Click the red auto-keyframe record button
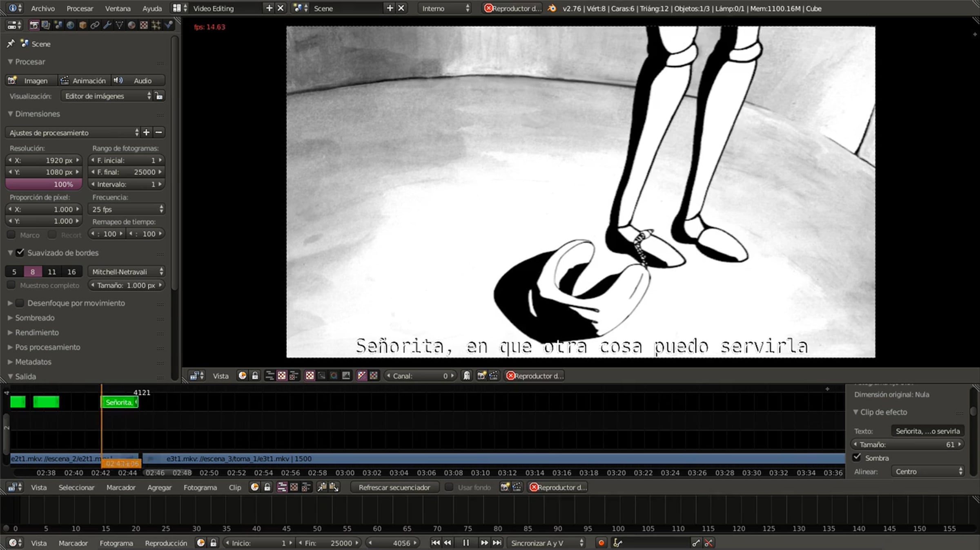The width and height of the screenshot is (980, 550). click(601, 543)
